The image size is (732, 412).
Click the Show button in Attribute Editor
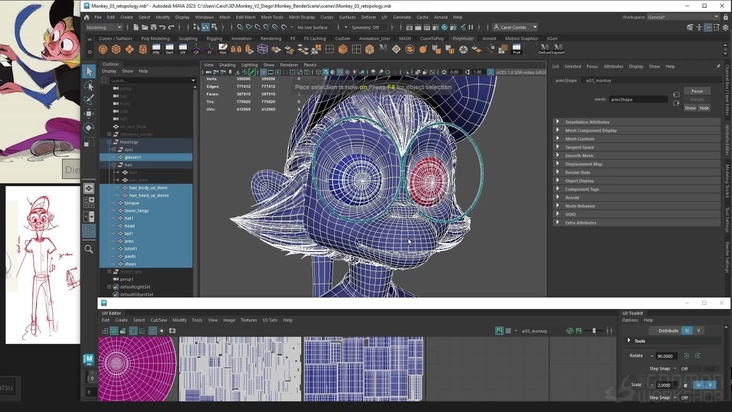tap(690, 108)
